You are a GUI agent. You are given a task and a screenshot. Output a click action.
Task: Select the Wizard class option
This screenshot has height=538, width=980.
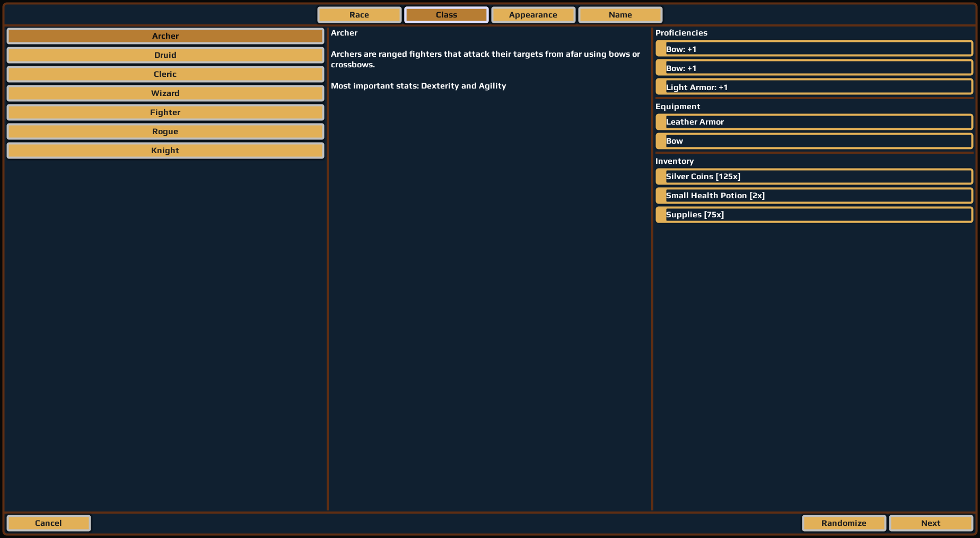pyautogui.click(x=165, y=93)
